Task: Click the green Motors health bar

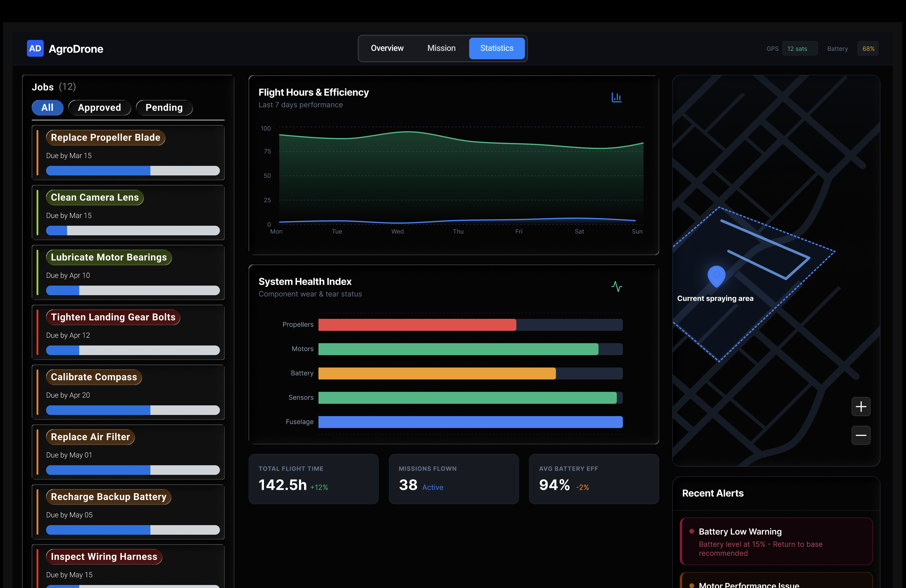Action: point(458,349)
